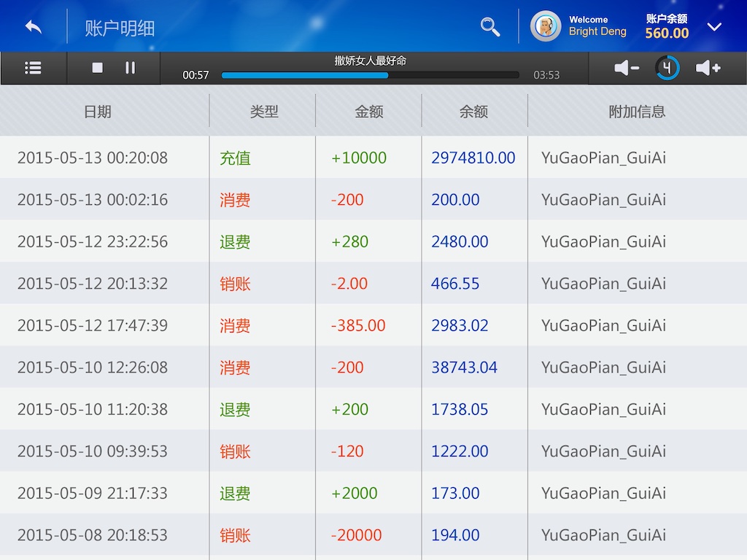747x560 pixels.
Task: Click balance 173.00
Action: coord(455,493)
